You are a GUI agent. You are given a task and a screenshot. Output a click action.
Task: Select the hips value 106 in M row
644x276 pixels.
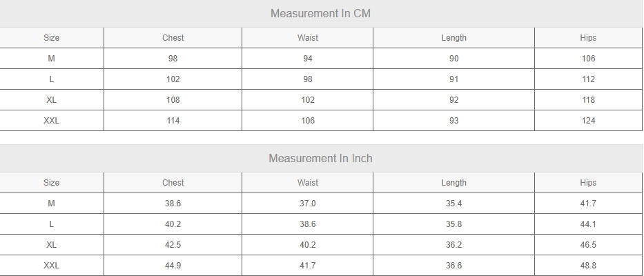(588, 59)
